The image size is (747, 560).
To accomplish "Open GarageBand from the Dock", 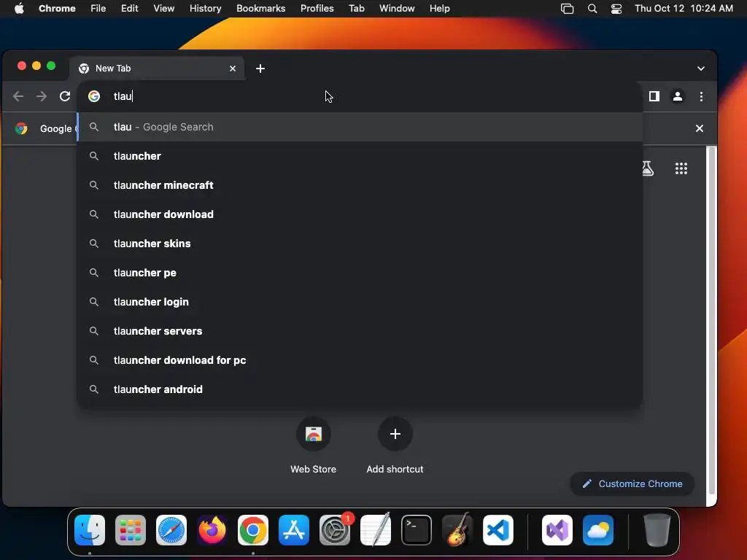I will 457,530.
